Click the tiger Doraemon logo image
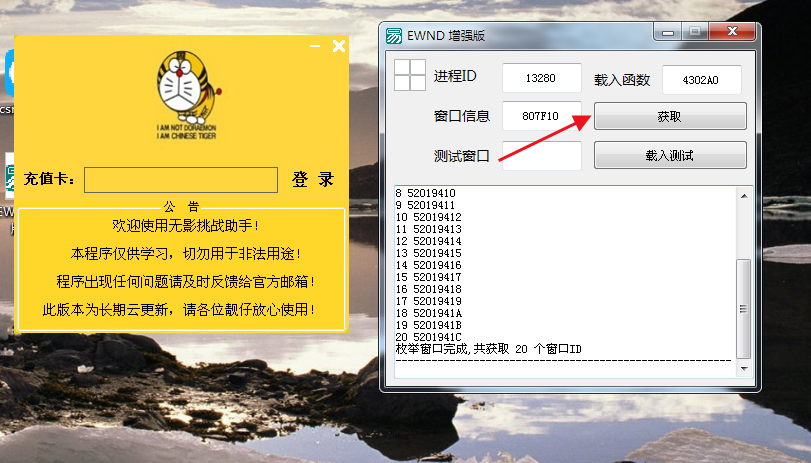Viewport: 811px width, 463px height. pyautogui.click(x=187, y=95)
